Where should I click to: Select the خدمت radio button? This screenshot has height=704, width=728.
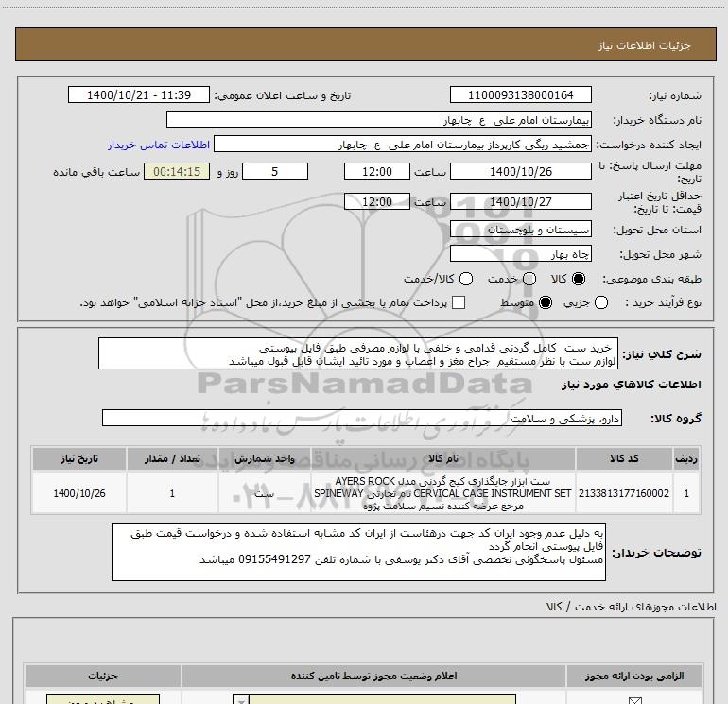point(529,279)
